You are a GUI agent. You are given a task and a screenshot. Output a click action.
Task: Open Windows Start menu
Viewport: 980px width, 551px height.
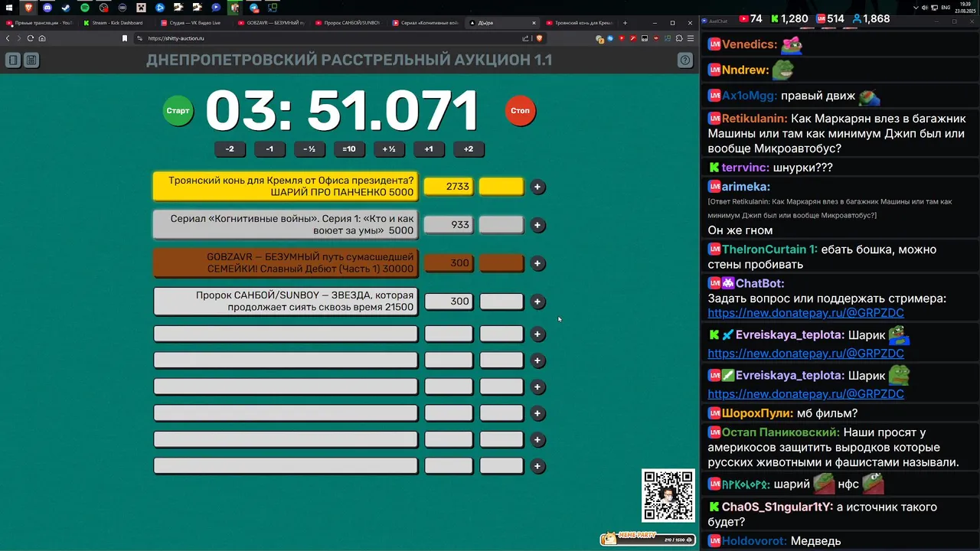tap(9, 8)
